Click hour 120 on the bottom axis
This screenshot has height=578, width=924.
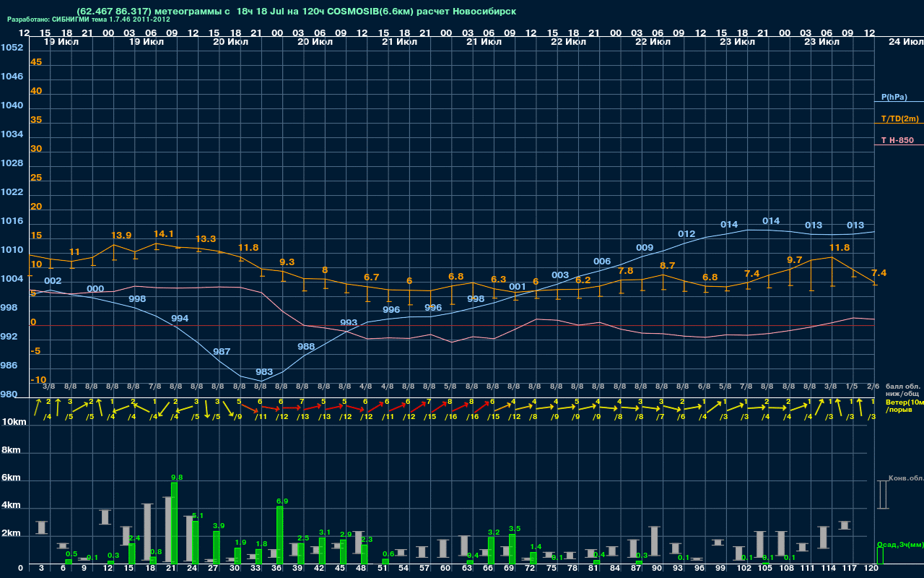(x=871, y=569)
